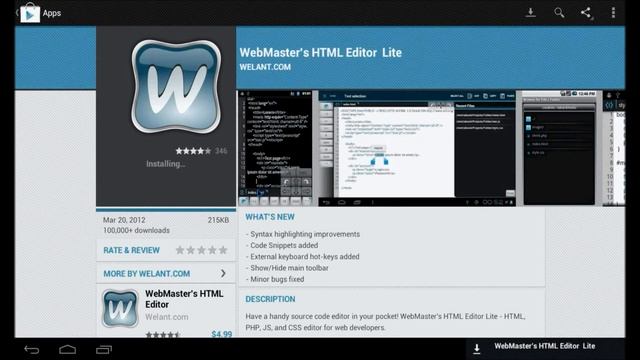Screen dimensions: 640x360
Task: Tap the app's star rating with 346 count
Action: tap(201, 151)
